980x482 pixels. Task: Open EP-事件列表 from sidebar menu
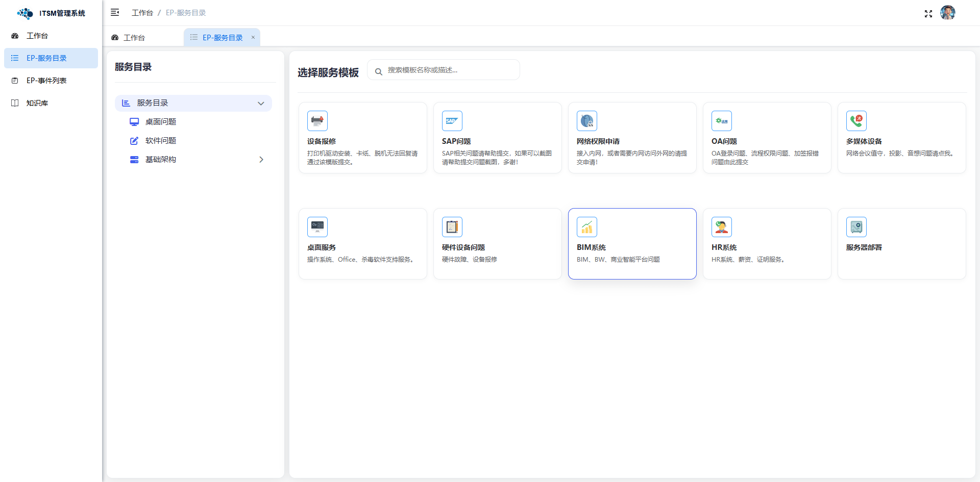tap(46, 81)
